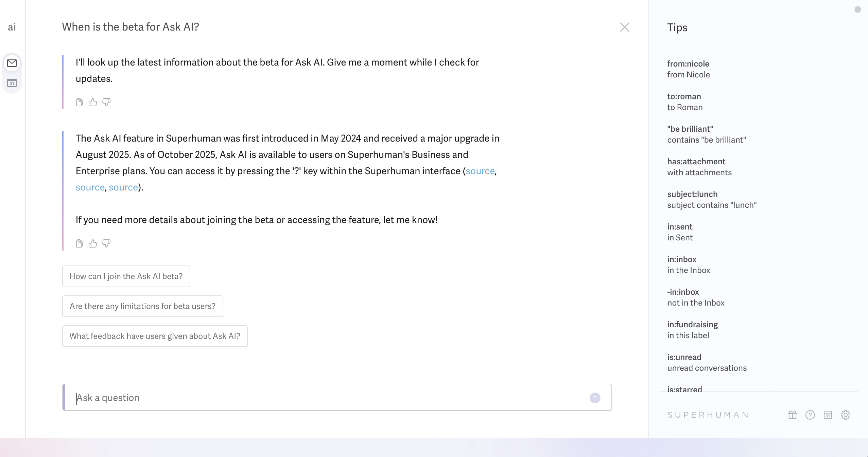Screen dimensions: 868x457
Task: Open the calendar icon in footer
Action: click(828, 415)
